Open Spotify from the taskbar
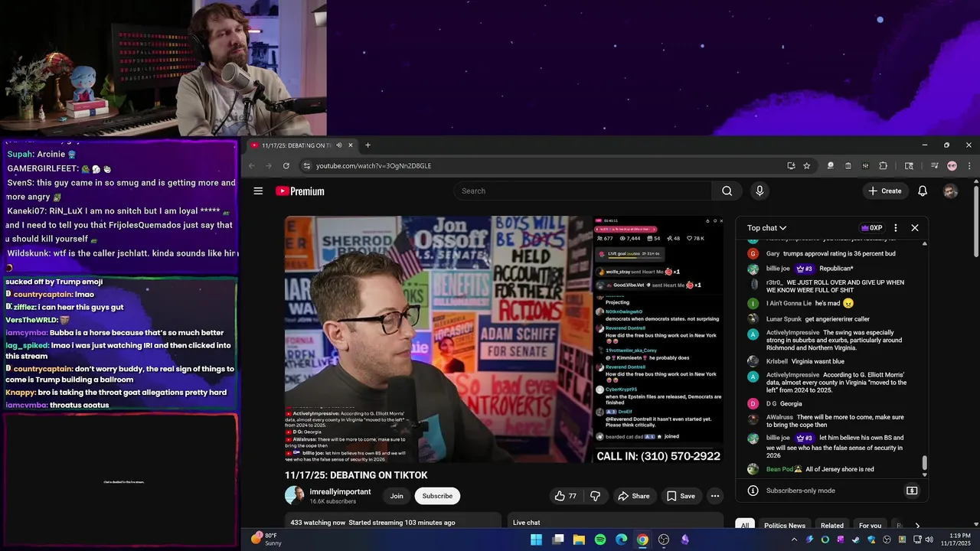 600,540
